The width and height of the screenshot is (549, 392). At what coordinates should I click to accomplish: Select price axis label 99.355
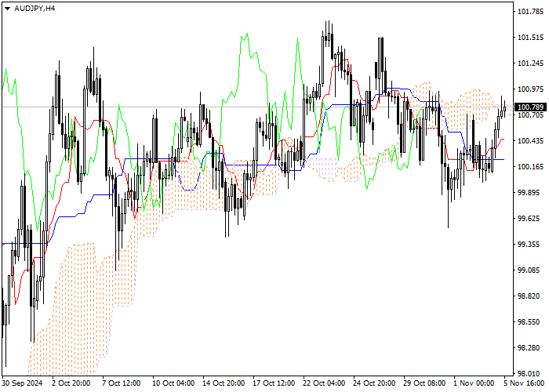point(530,245)
